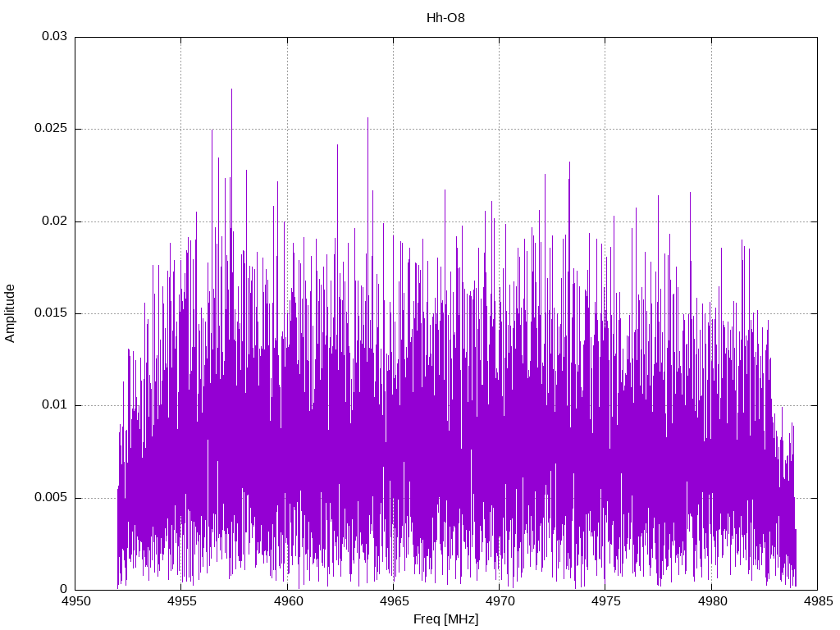Viewport: 840px width, 630px height.
Task: Click the y-axis tick label 0.02
Action: [x=55, y=221]
